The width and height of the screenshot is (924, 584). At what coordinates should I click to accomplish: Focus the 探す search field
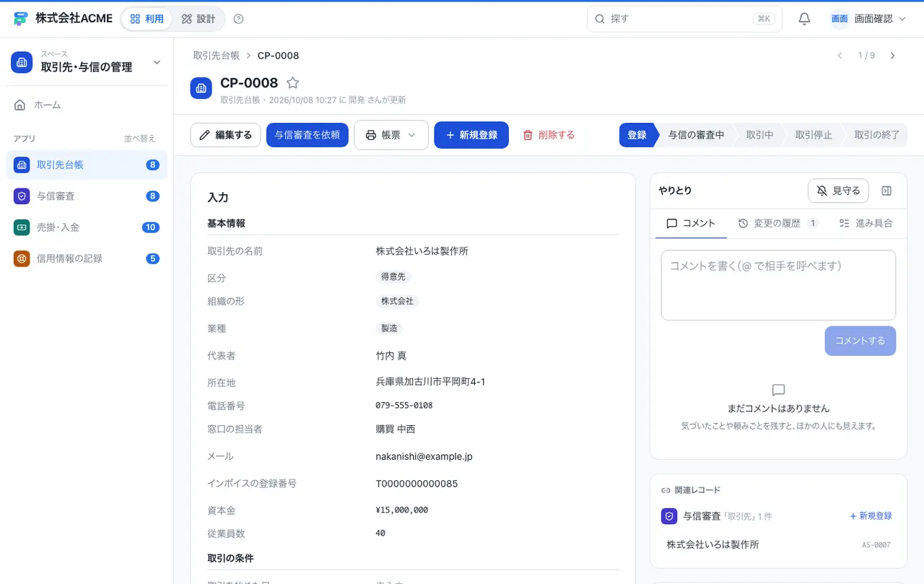(684, 19)
